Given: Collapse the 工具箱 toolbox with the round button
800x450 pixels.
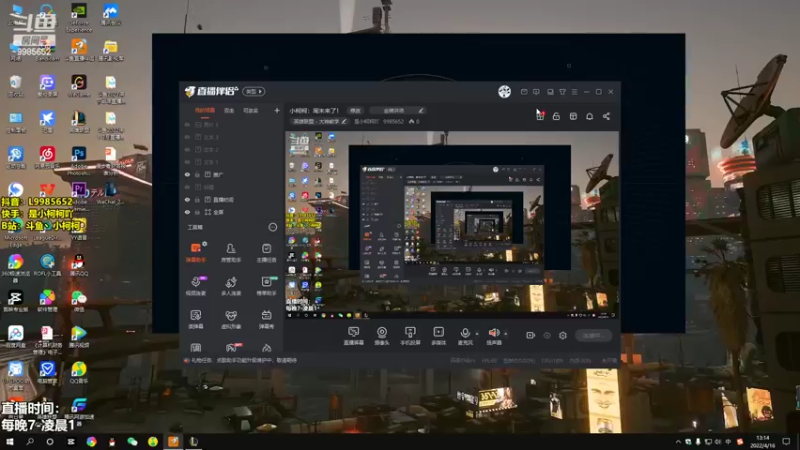Looking at the screenshot, I should pos(273,227).
